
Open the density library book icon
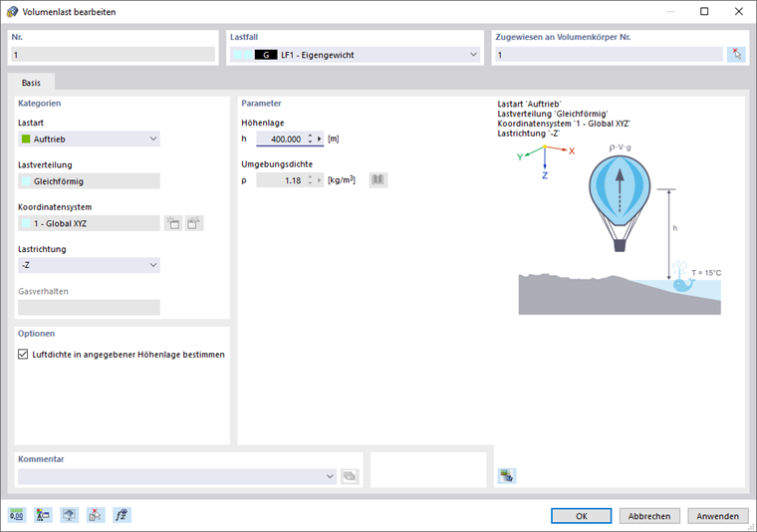click(x=378, y=180)
